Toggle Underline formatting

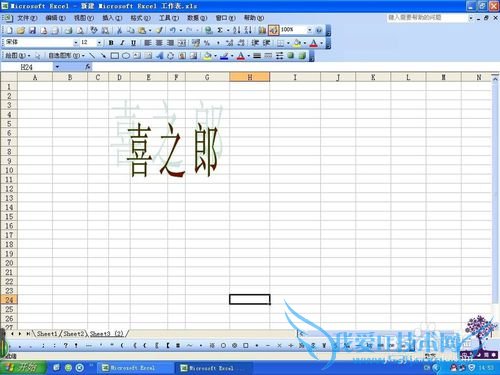click(x=133, y=43)
